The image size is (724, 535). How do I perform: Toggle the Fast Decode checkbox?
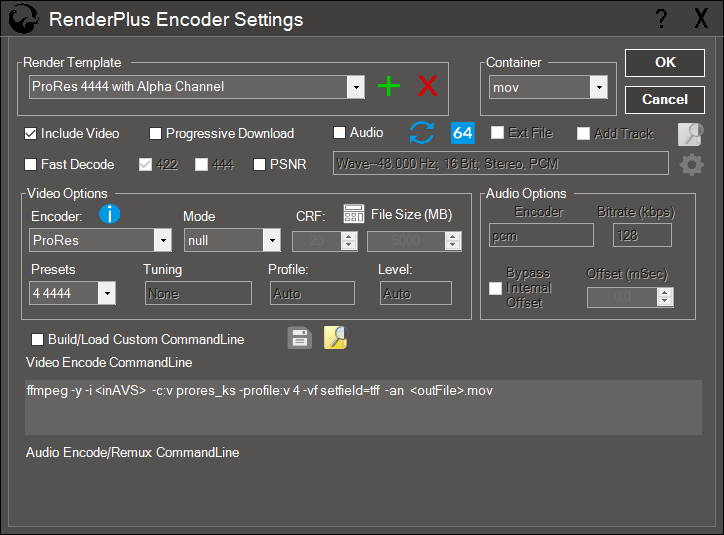click(31, 164)
